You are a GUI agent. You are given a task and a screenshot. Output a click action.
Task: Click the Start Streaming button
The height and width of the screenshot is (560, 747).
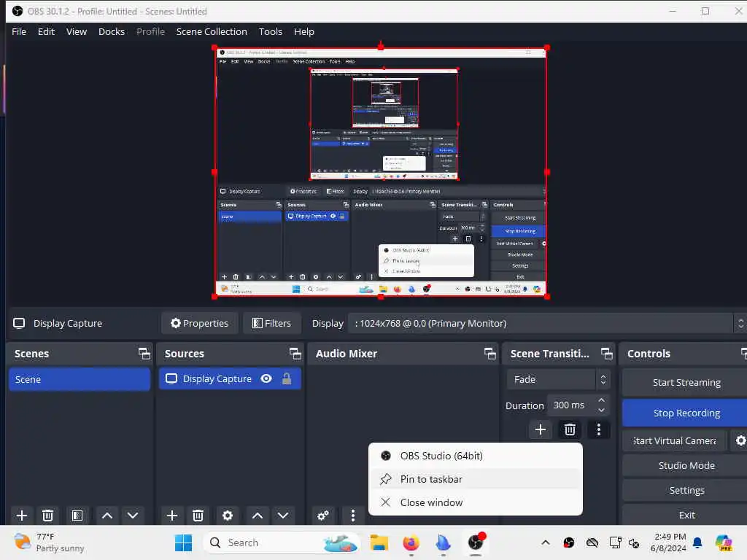686,383
